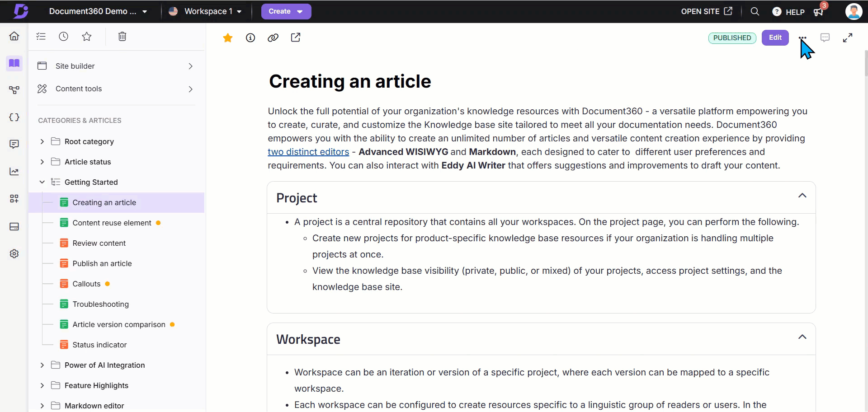Open the user profile avatar

pos(854,11)
